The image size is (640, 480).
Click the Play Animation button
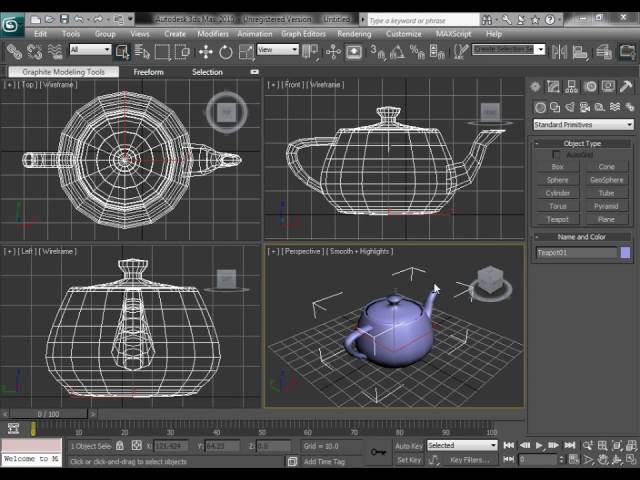[x=539, y=445]
